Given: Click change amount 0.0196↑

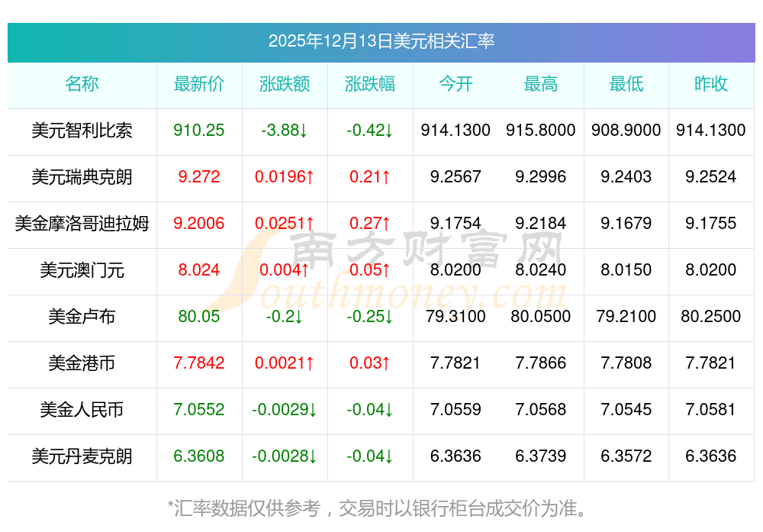Looking at the screenshot, I should coord(284,176).
